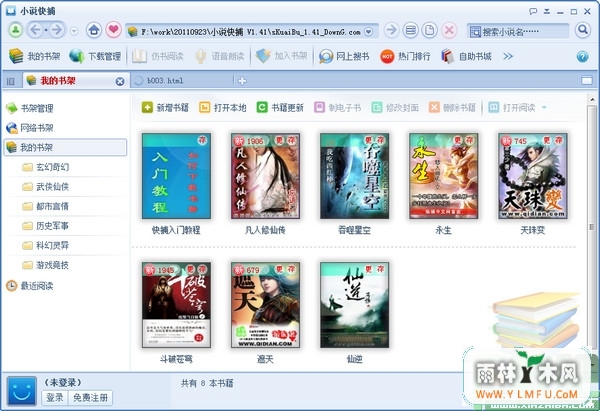Click 删除书籍 delete book button
Screen dimensions: 600x411
tap(452, 108)
